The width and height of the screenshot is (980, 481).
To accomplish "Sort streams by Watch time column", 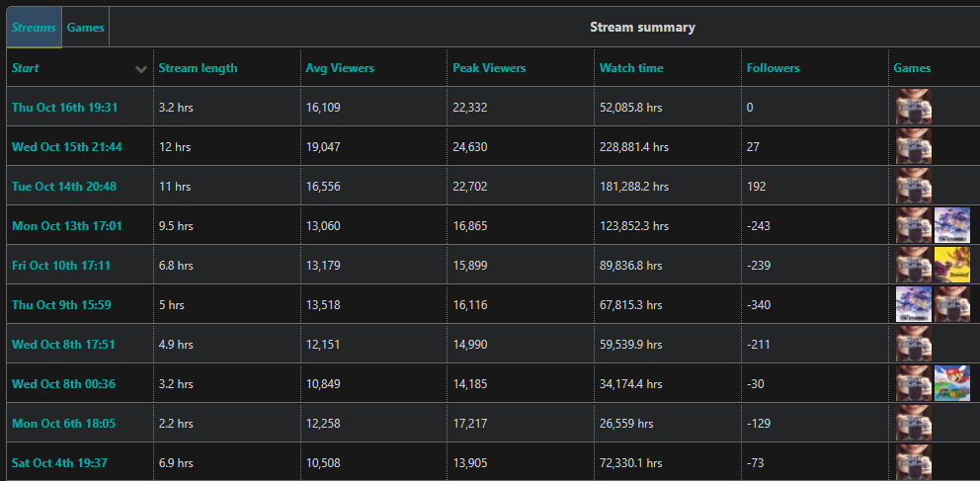I will (x=631, y=68).
